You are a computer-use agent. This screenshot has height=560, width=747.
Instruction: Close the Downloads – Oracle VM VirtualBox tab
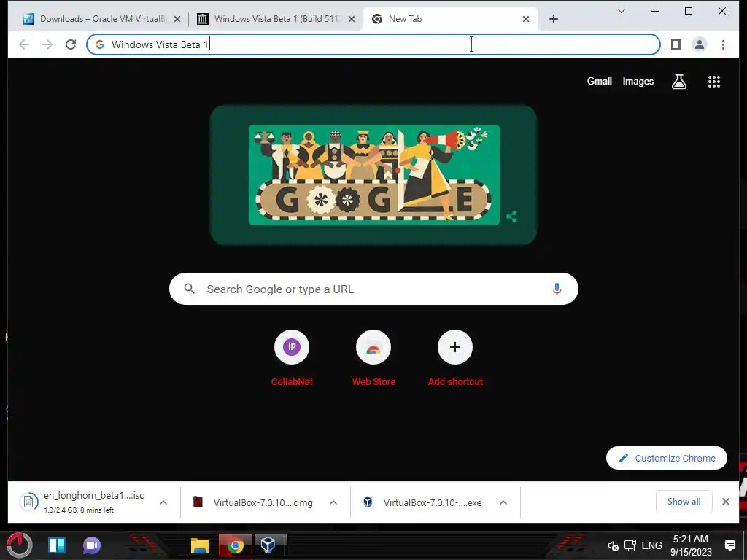(x=177, y=19)
